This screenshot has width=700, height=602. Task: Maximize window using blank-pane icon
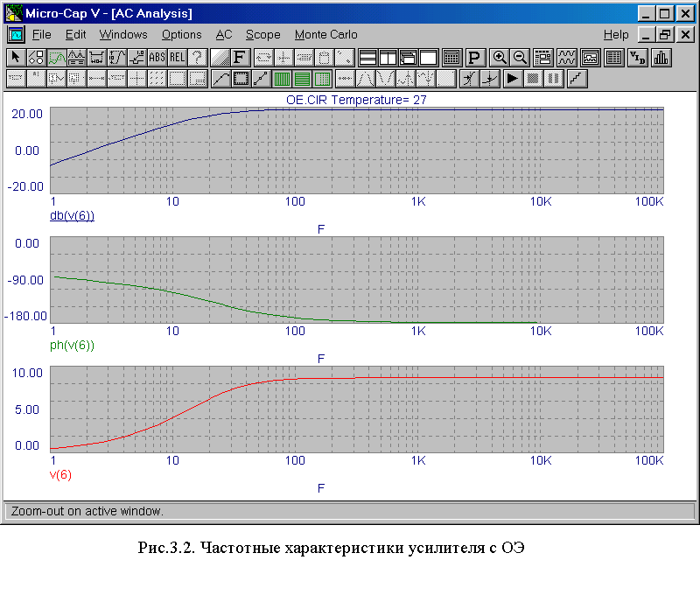pyautogui.click(x=428, y=58)
